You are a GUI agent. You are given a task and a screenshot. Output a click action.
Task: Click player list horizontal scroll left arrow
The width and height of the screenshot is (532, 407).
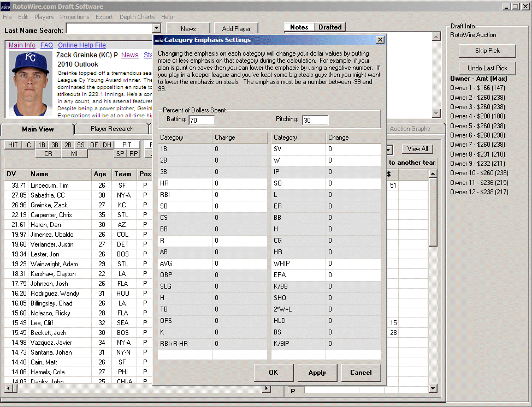coord(9,388)
